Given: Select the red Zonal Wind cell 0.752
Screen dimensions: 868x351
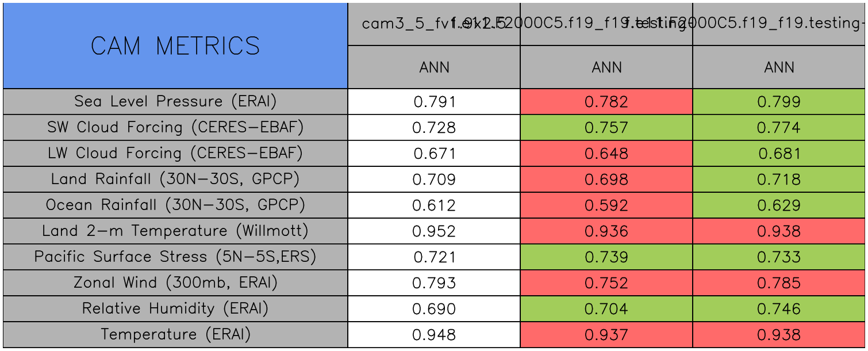Looking at the screenshot, I should [606, 283].
